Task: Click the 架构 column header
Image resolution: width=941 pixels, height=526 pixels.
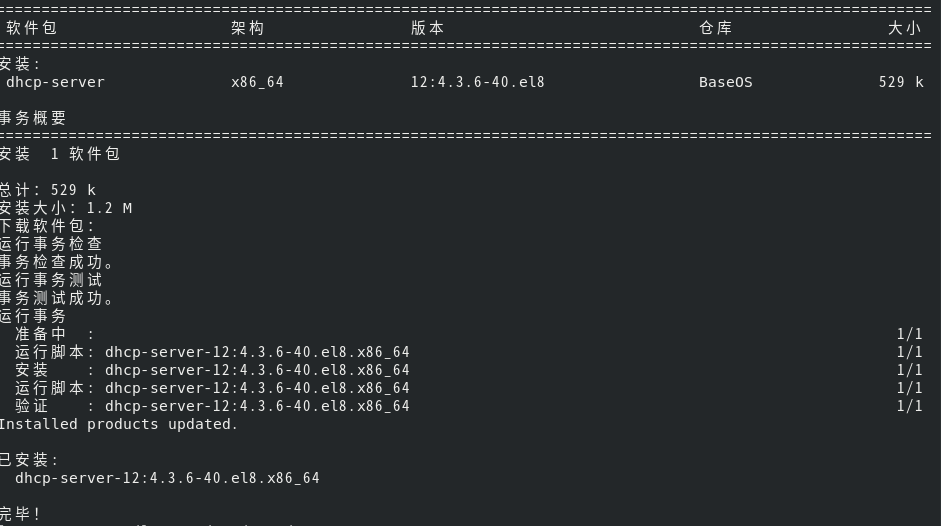Action: click(247, 28)
